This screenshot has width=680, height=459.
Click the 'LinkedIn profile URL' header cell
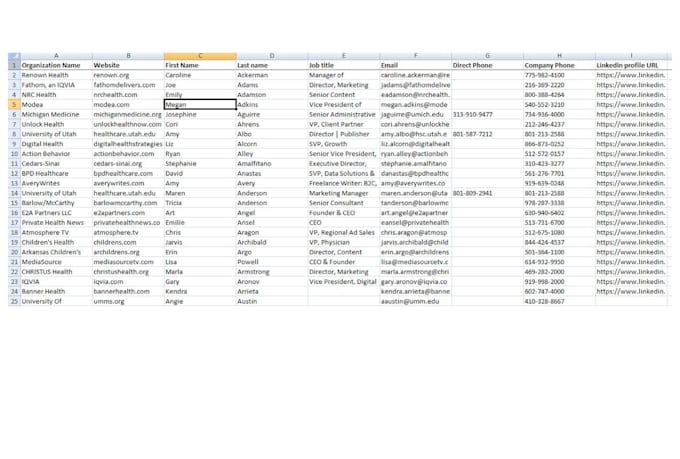pos(631,65)
